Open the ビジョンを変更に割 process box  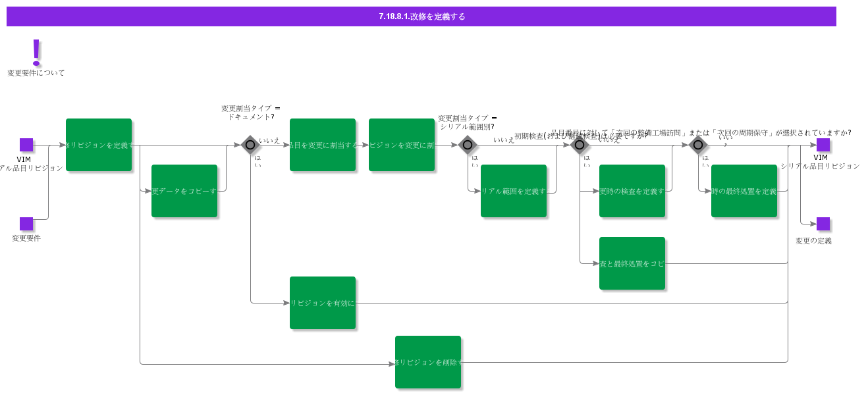click(x=402, y=145)
